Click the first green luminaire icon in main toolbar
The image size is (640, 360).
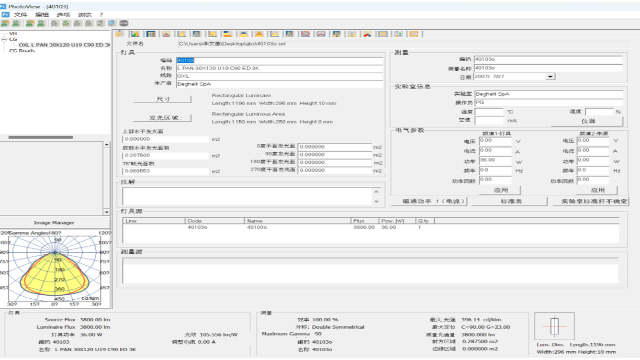pos(5,23)
